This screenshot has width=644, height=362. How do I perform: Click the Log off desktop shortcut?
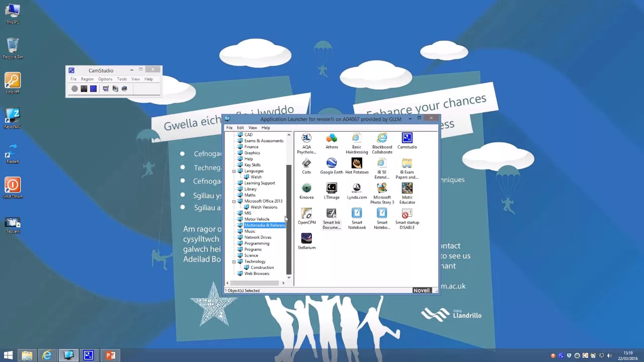[13, 83]
